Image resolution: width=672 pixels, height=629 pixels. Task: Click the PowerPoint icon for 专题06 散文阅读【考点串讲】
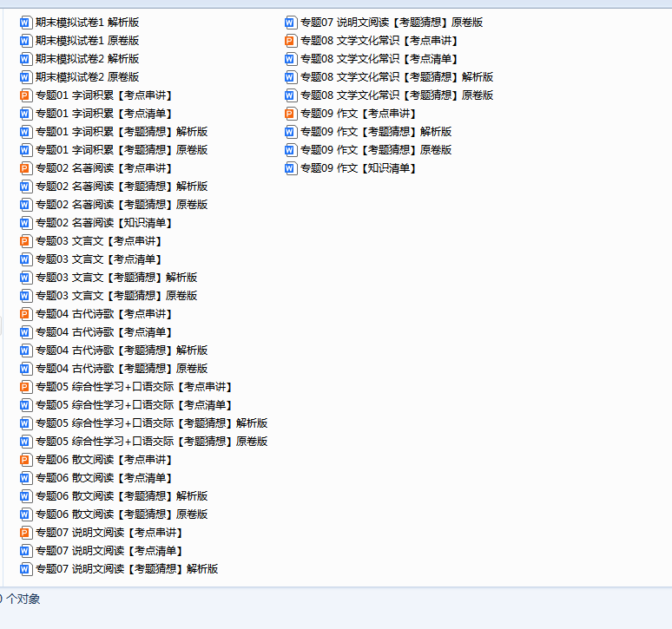click(26, 460)
